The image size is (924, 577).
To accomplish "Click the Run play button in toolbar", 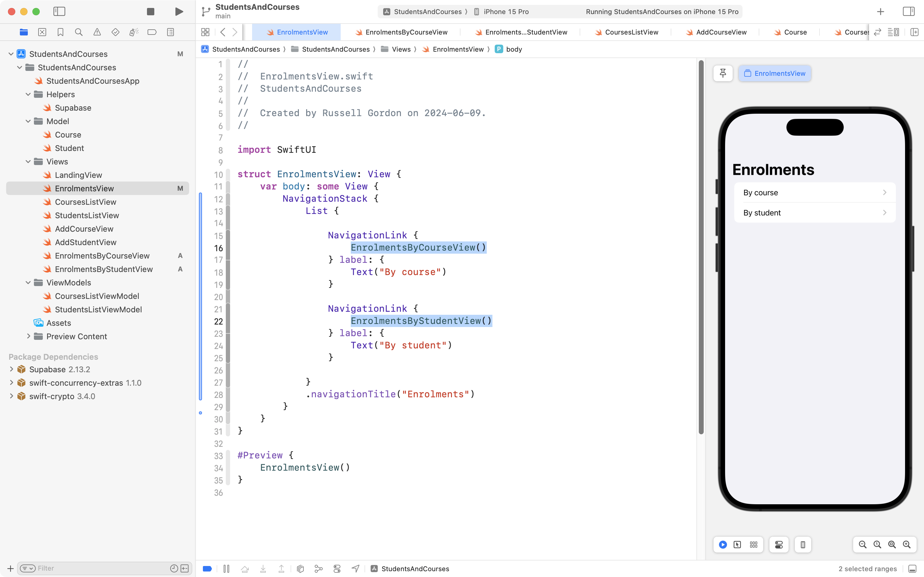I will (179, 11).
